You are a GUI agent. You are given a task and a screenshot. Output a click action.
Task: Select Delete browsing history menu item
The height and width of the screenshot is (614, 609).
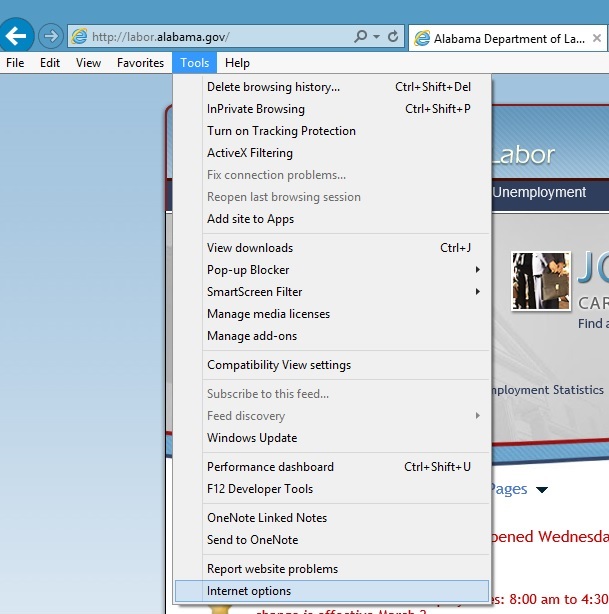[x=273, y=87]
